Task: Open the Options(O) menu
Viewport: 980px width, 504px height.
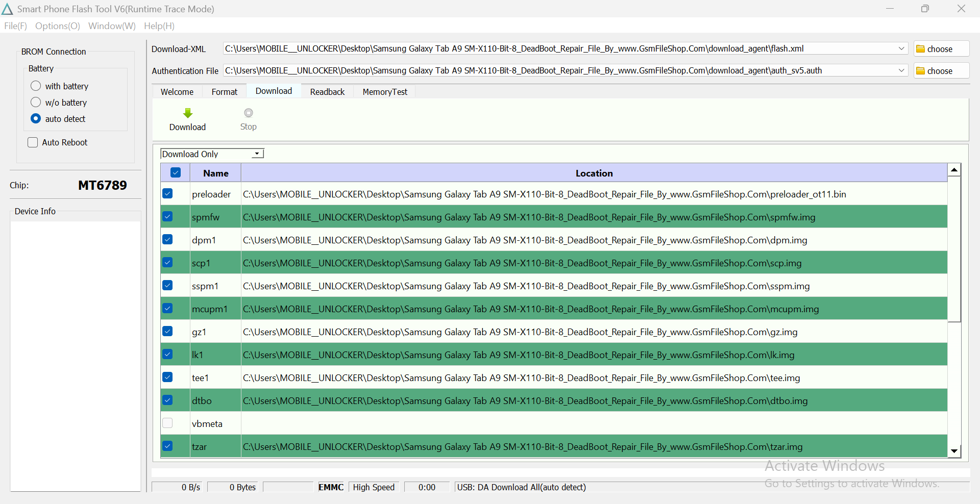Action: (x=58, y=26)
